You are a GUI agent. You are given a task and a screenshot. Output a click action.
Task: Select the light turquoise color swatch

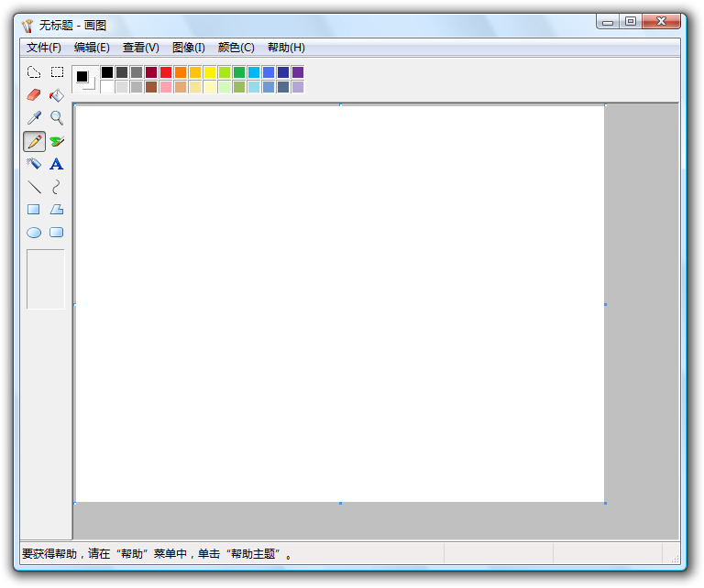coord(254,87)
